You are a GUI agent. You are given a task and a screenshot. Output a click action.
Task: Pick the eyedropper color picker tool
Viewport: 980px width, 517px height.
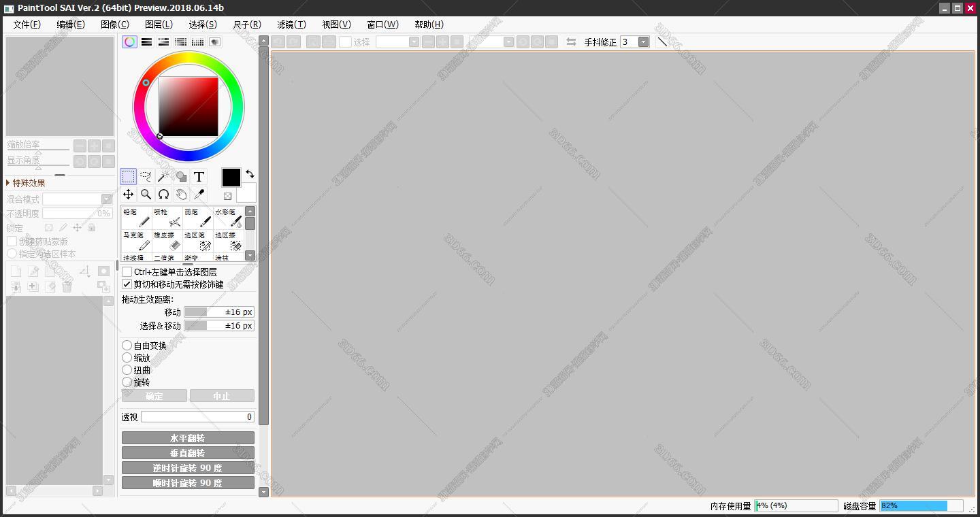199,195
